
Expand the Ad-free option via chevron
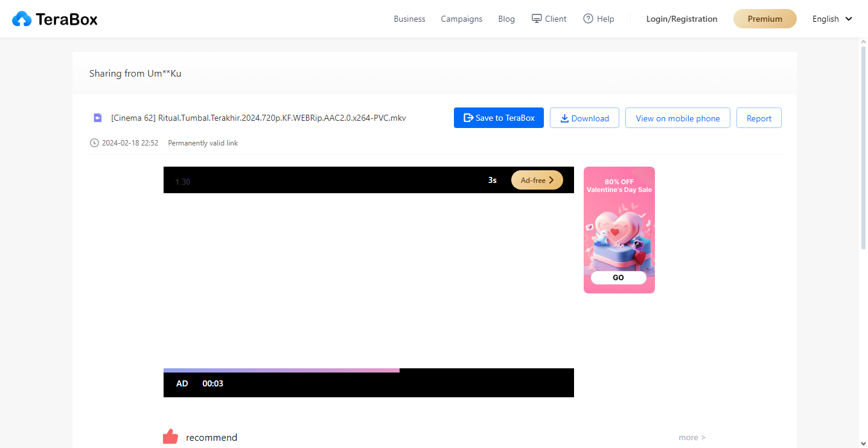(551, 180)
